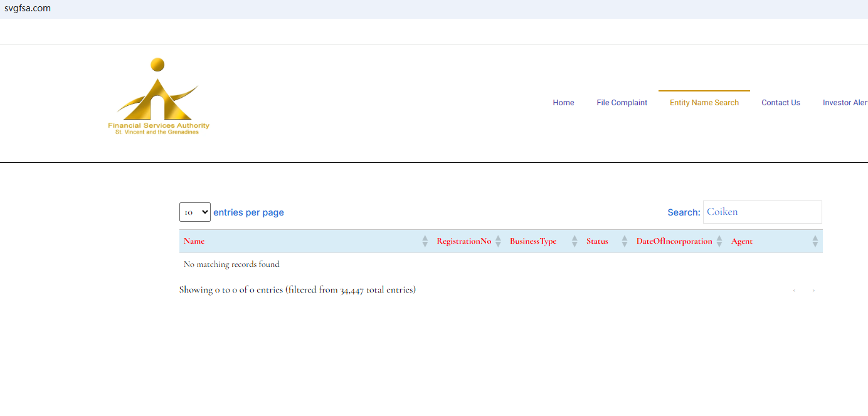Click DateOfIncorporation sort arrows
The height and width of the screenshot is (416, 868).
(x=719, y=241)
